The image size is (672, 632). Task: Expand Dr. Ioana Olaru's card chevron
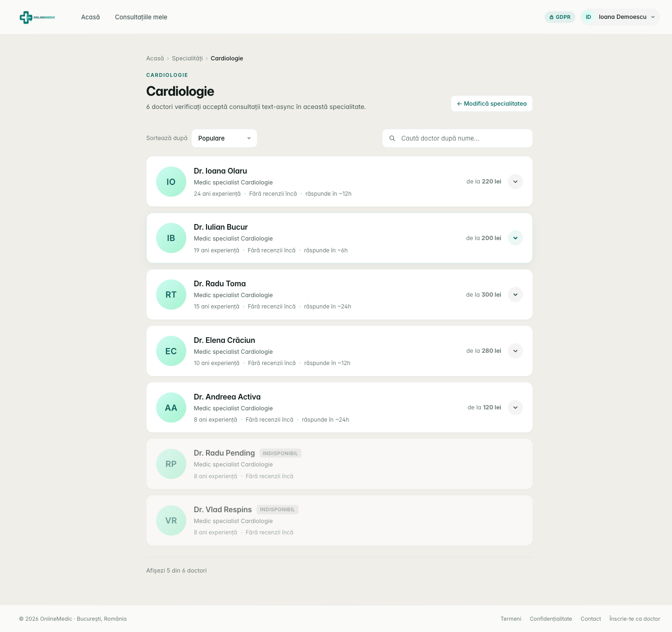[515, 182]
